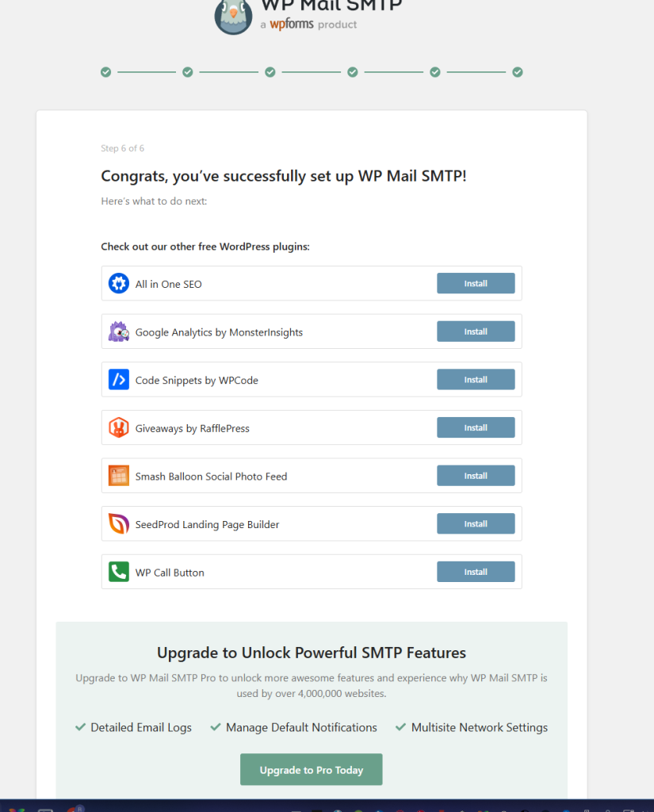Click the All in One SEO gear icon
The width and height of the screenshot is (654, 812).
[x=119, y=284]
